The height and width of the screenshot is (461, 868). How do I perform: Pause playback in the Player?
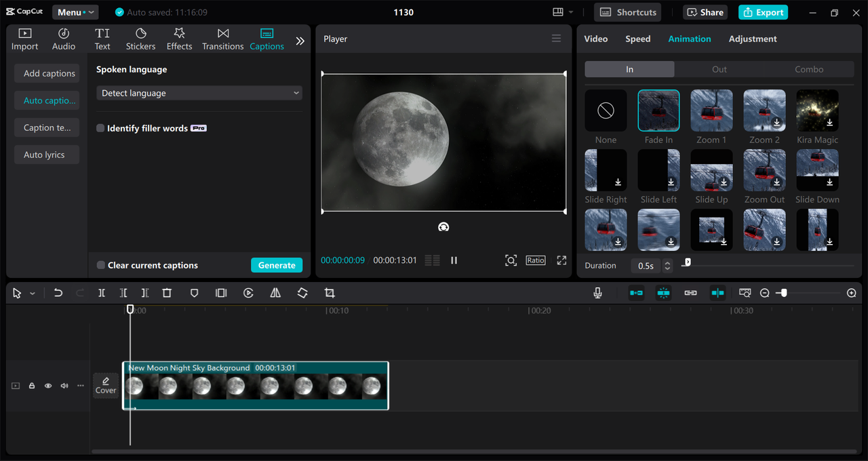pyautogui.click(x=454, y=260)
